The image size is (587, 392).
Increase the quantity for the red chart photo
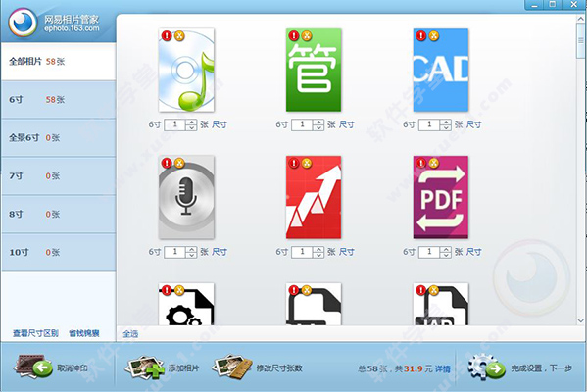[x=318, y=249]
